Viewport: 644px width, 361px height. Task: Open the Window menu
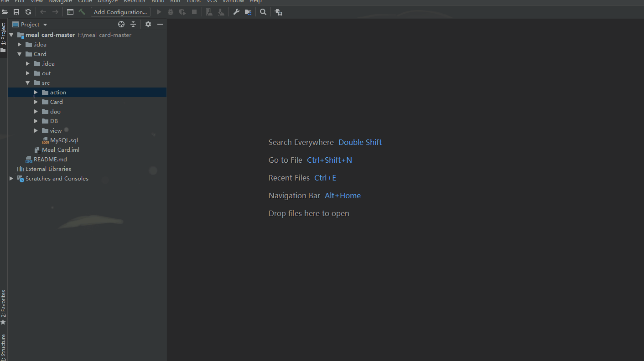(233, 1)
